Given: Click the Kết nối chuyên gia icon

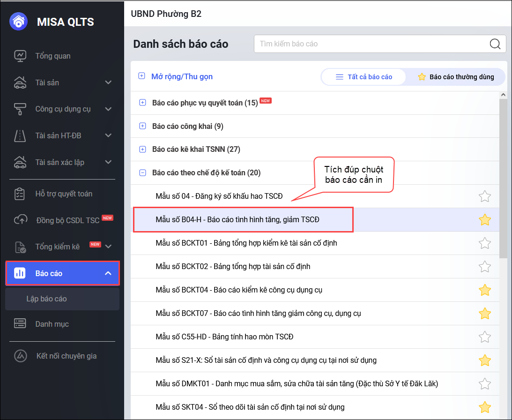Looking at the screenshot, I should pos(21,356).
